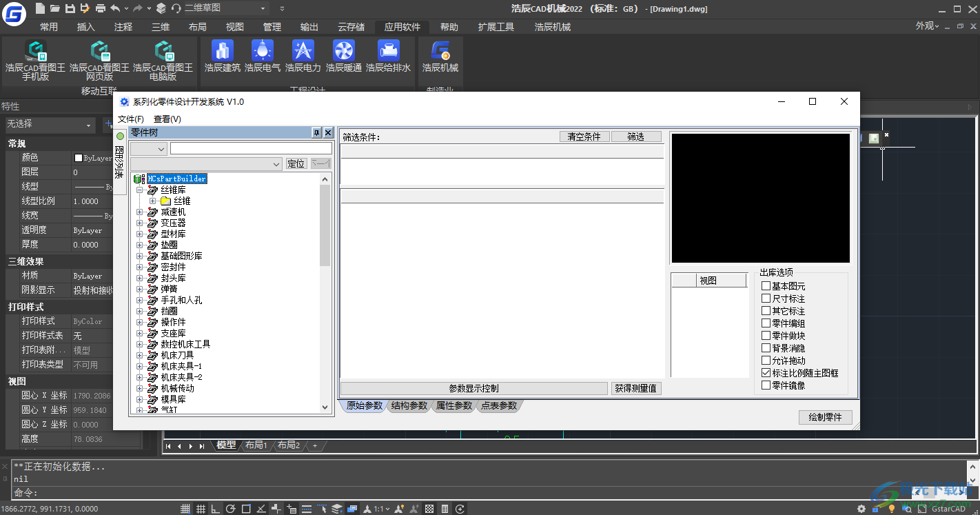Expand the 丝锥 folder node
The height and width of the screenshot is (515, 980).
(x=152, y=201)
